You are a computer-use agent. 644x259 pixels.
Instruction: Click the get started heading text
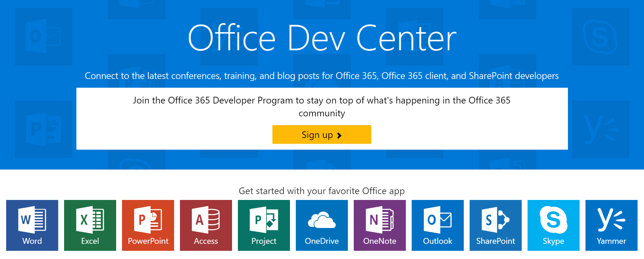[322, 191]
